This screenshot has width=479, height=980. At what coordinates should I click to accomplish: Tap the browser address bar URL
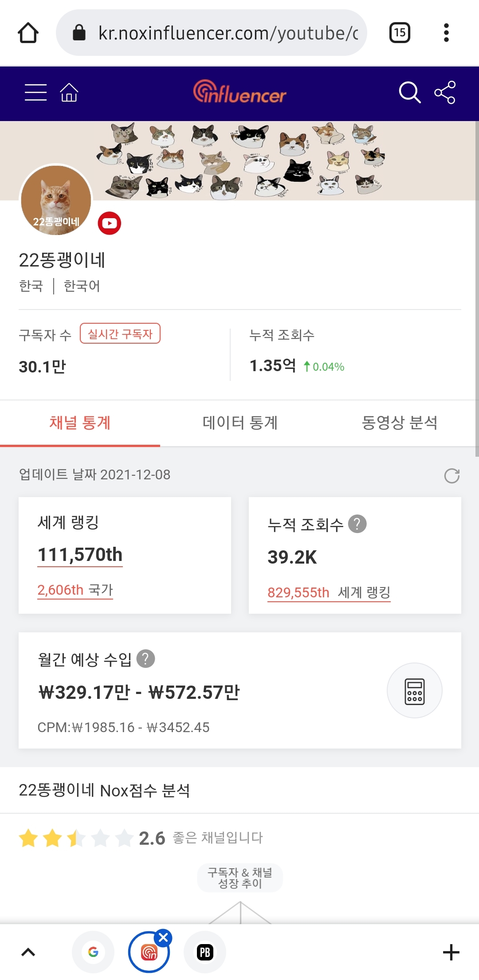pyautogui.click(x=228, y=33)
